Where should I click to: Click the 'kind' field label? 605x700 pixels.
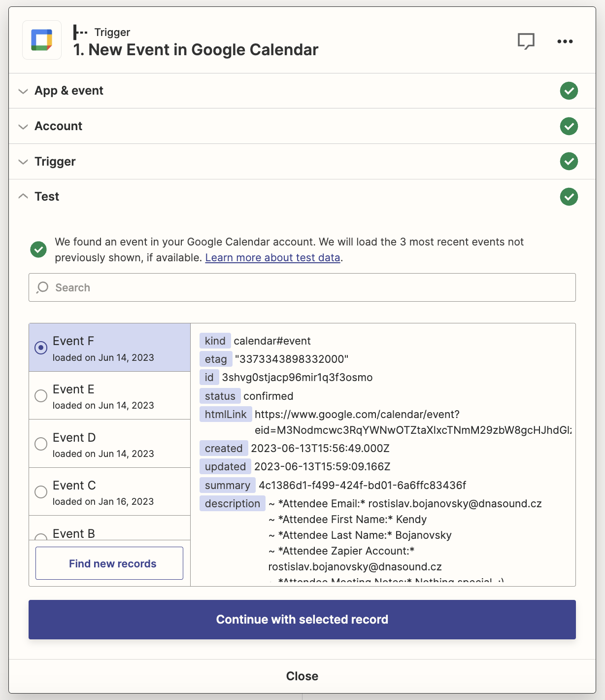point(215,341)
